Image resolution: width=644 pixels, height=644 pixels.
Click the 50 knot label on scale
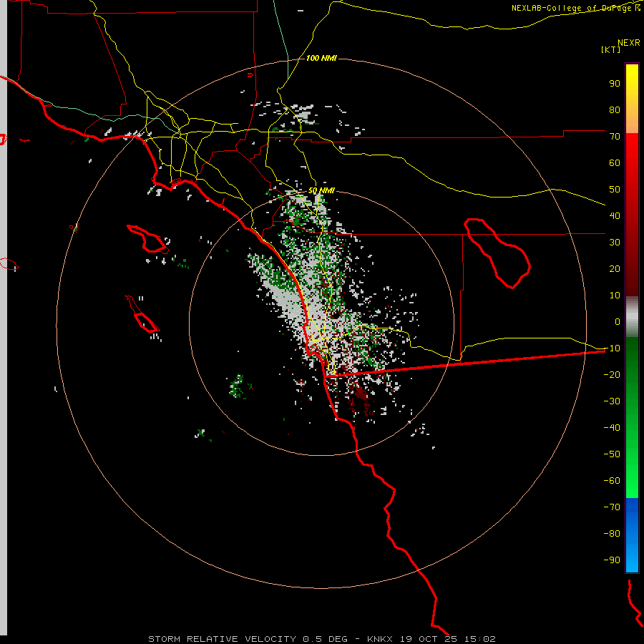(615, 190)
